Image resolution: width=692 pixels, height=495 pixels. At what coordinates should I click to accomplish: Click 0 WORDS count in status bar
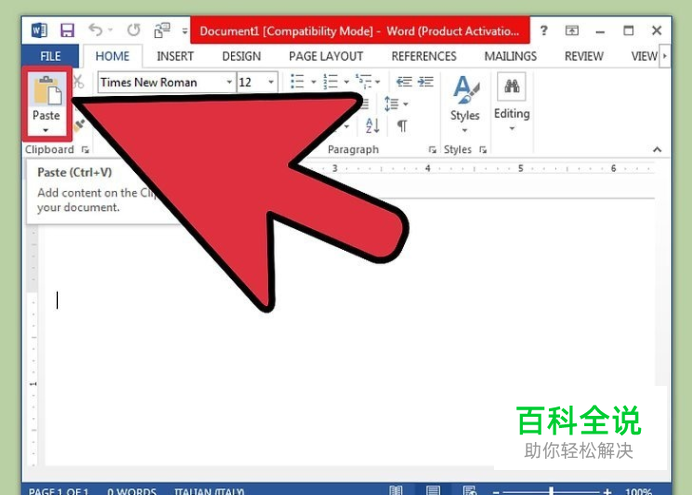pyautogui.click(x=132, y=491)
